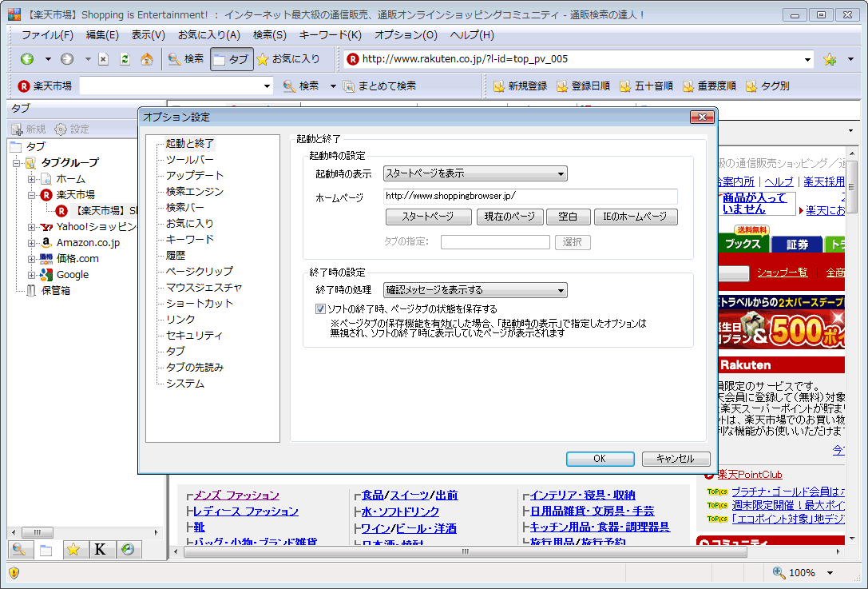Sort by 重要度順 toolbar icon

click(709, 86)
